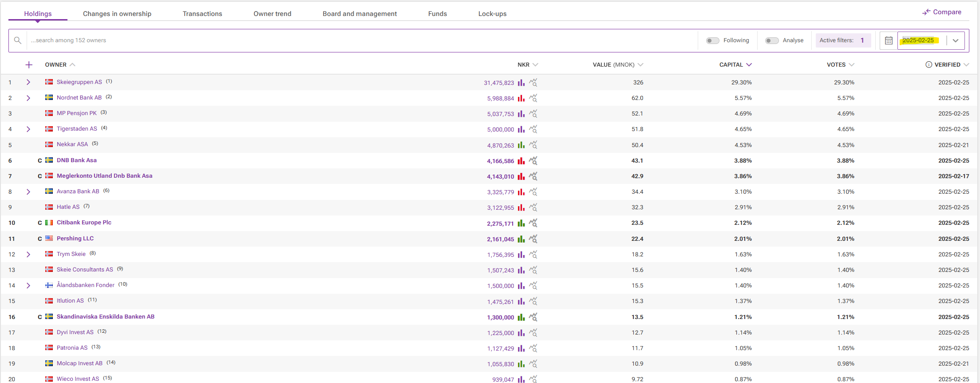Sort by the VOTES column
Image resolution: width=980 pixels, height=383 pixels.
coord(840,65)
